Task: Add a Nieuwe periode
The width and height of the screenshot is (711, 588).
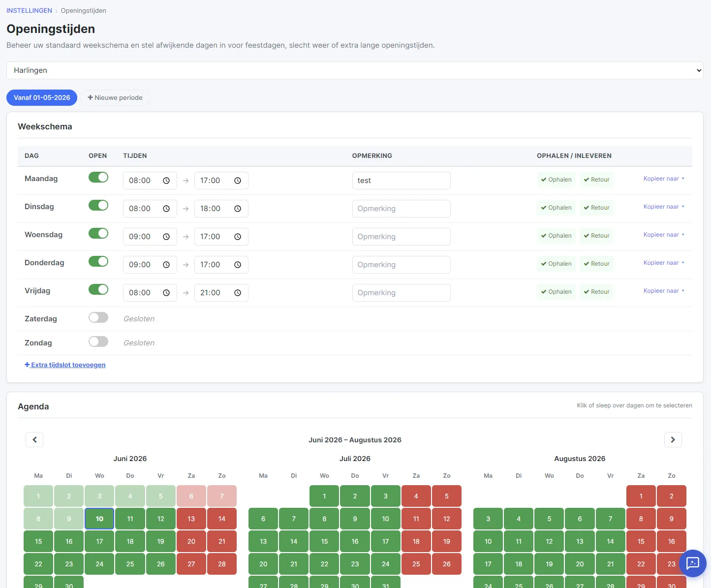Action: 115,97
